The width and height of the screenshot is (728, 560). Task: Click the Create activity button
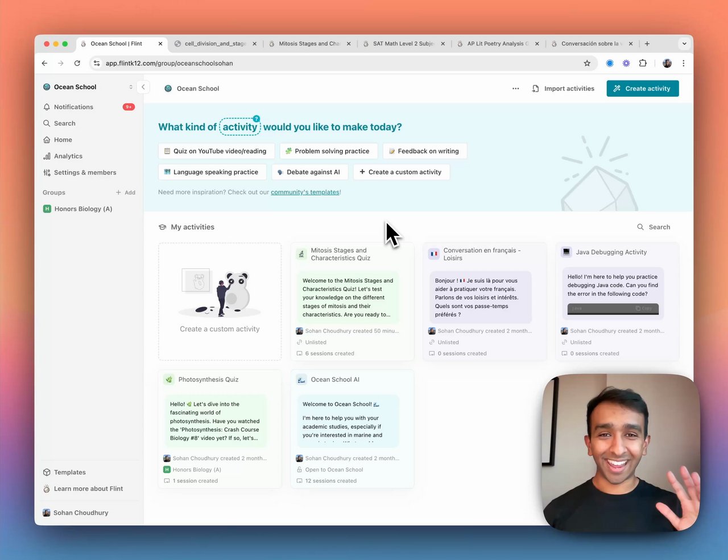tap(643, 89)
